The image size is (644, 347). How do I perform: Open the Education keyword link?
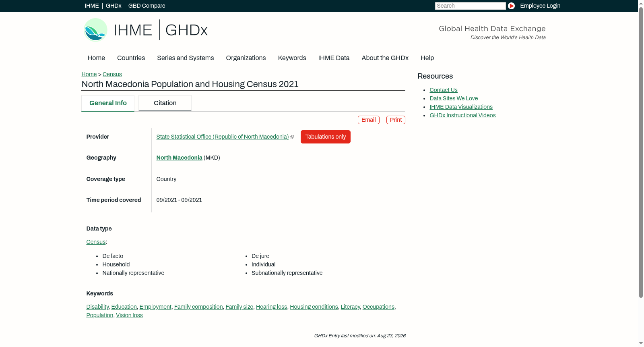[124, 307]
